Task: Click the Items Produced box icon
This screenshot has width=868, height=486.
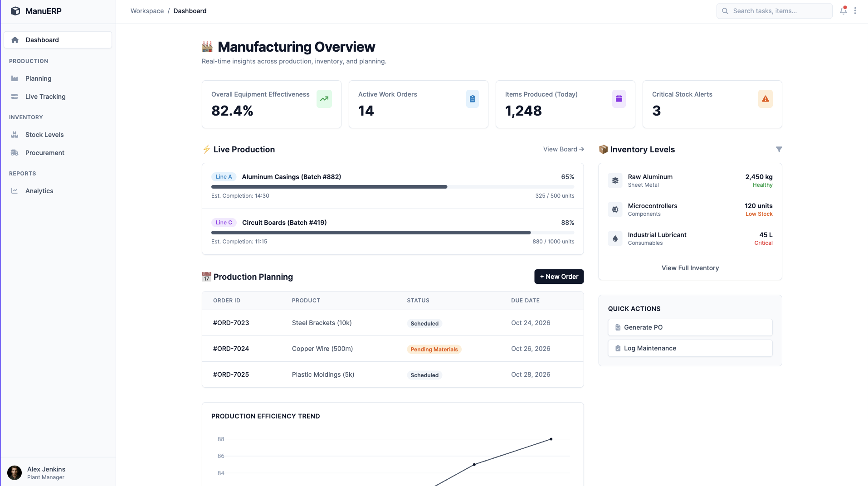Action: click(619, 99)
